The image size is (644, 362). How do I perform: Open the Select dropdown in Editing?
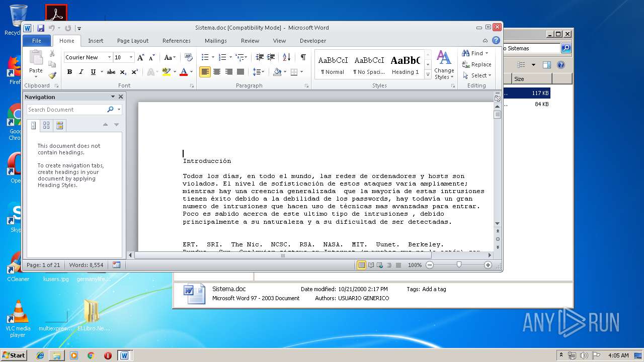coord(477,75)
